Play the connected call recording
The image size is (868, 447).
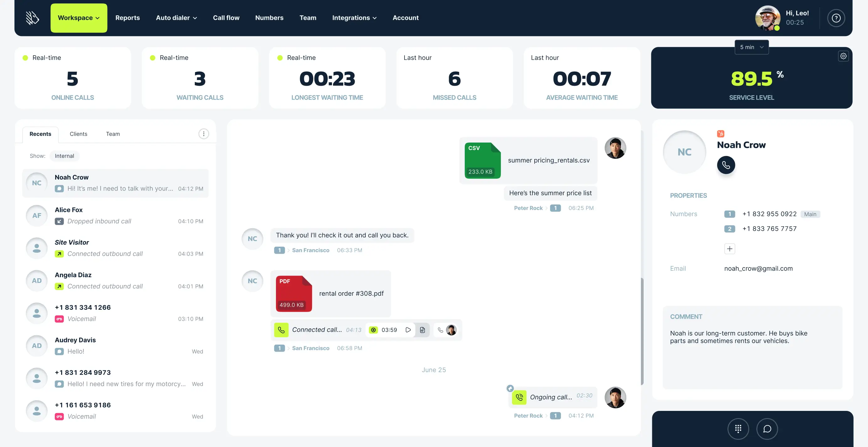[408, 330]
